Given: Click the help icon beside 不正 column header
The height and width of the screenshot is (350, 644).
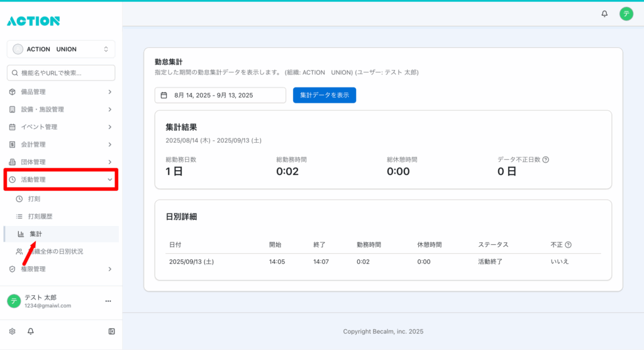Looking at the screenshot, I should [568, 244].
